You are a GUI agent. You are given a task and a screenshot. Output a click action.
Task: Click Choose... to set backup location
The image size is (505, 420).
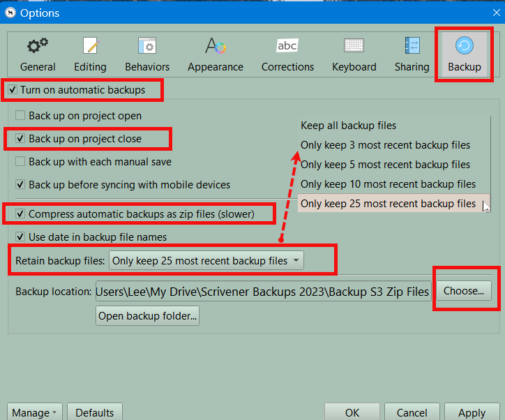tap(463, 291)
